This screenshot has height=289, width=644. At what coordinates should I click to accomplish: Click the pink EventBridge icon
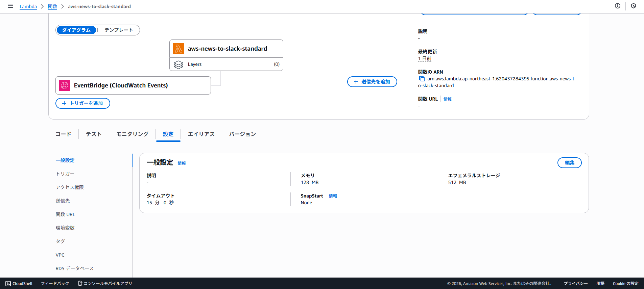pyautogui.click(x=65, y=85)
